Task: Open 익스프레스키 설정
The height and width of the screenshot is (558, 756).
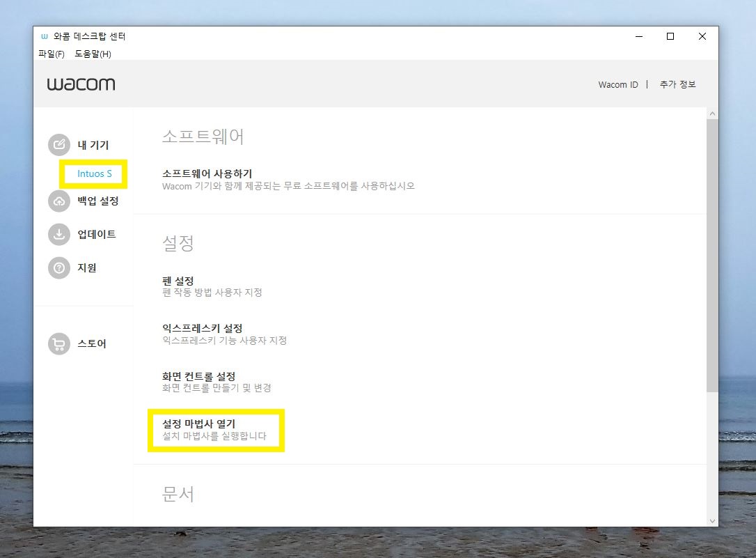Action: tap(203, 328)
